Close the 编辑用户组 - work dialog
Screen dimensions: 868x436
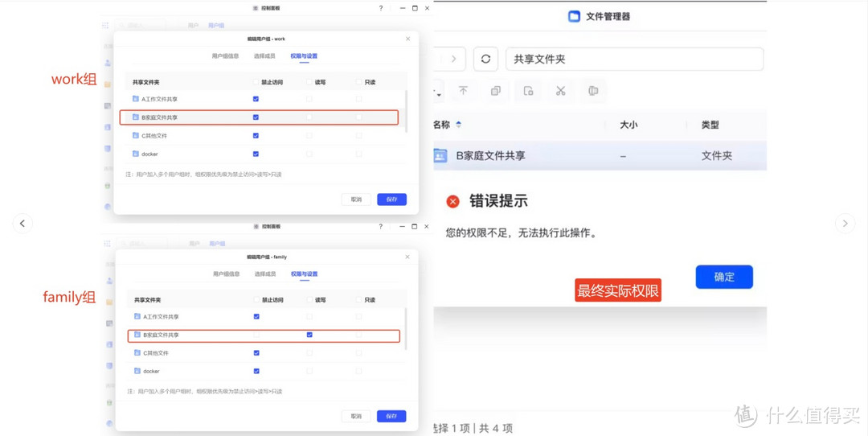408,39
